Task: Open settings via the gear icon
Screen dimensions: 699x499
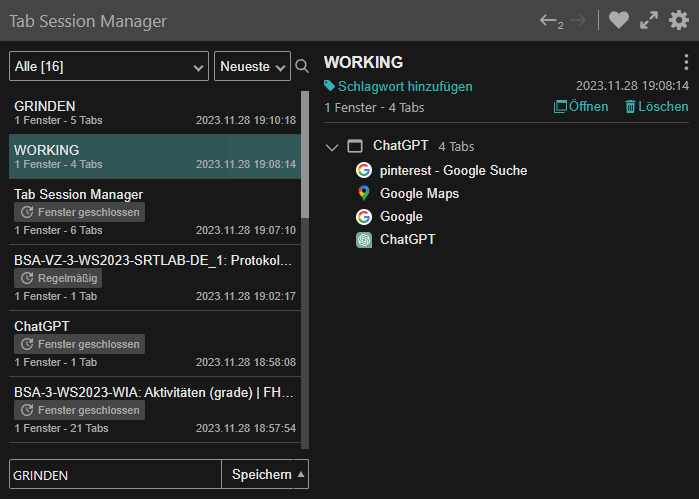Action: 681,20
